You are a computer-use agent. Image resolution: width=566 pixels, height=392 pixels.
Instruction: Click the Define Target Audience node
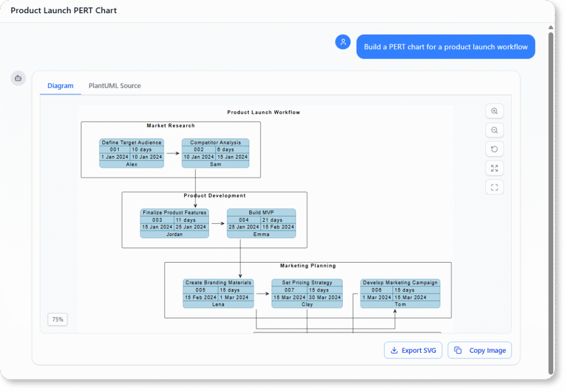132,153
